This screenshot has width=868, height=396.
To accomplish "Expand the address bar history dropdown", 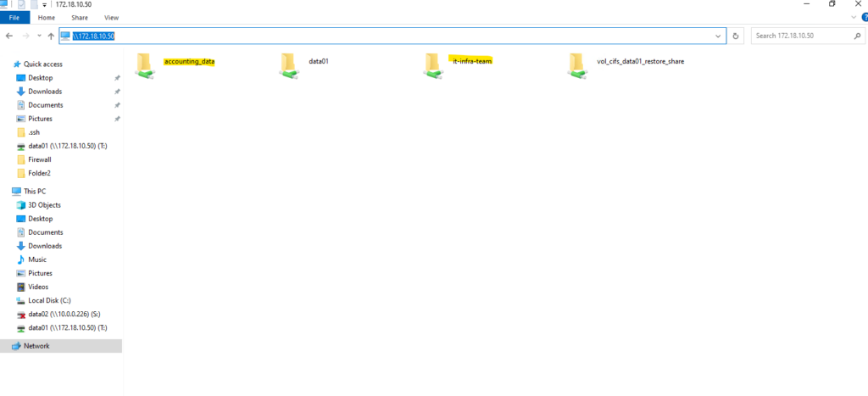I will click(719, 36).
